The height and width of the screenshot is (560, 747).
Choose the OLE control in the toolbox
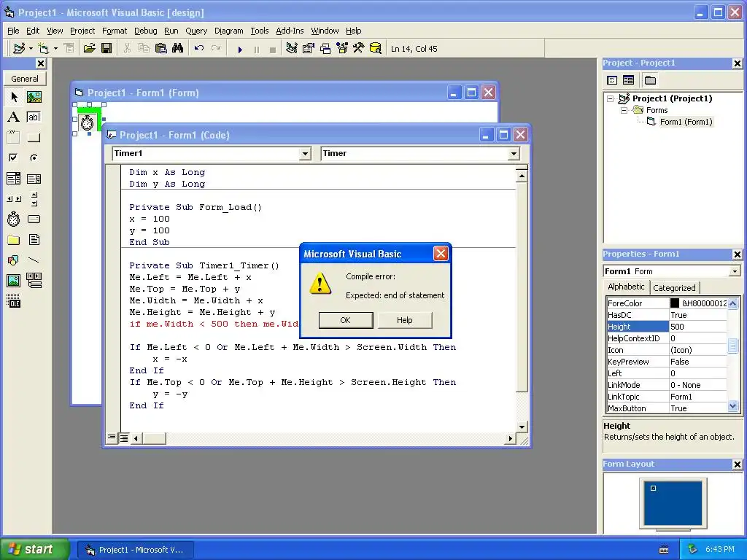(x=14, y=301)
